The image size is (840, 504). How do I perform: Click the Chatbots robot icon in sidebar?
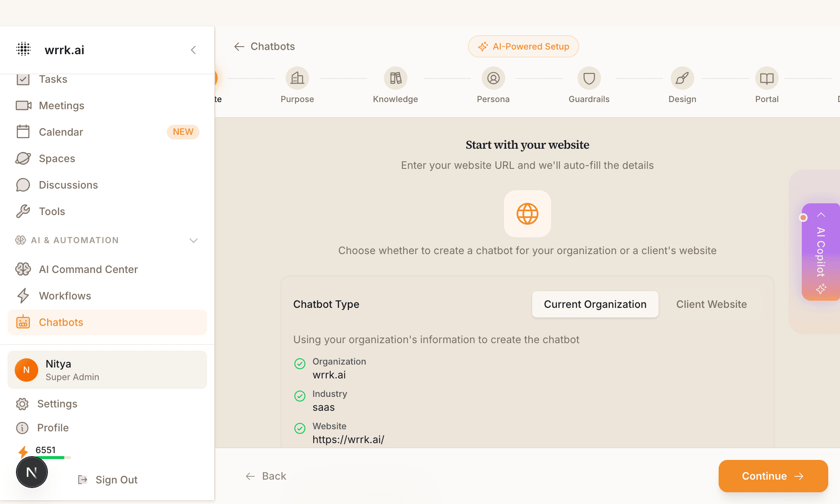(x=24, y=322)
